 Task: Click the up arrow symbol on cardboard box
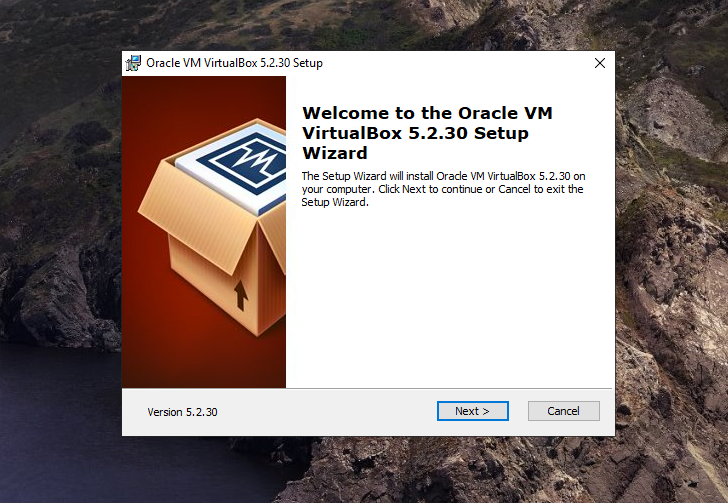pos(241,294)
